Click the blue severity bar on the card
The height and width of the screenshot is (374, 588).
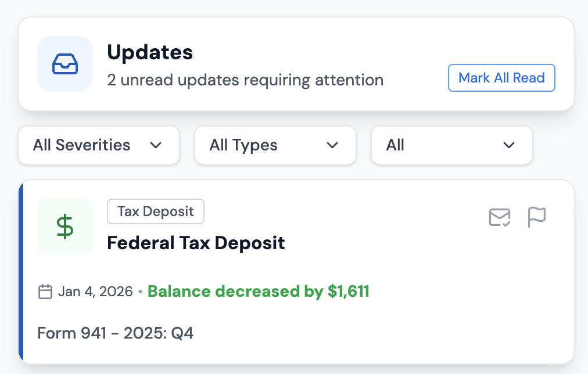point(22,271)
